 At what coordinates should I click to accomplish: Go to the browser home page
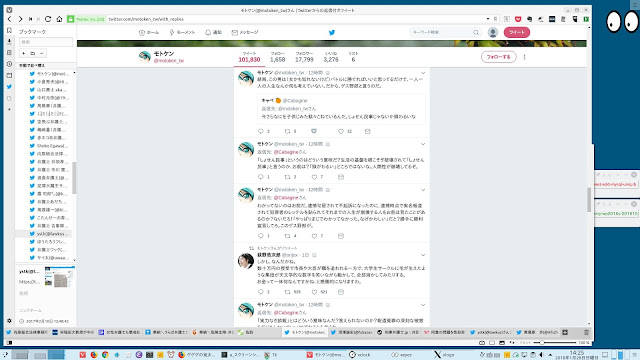pyautogui.click(x=59, y=19)
